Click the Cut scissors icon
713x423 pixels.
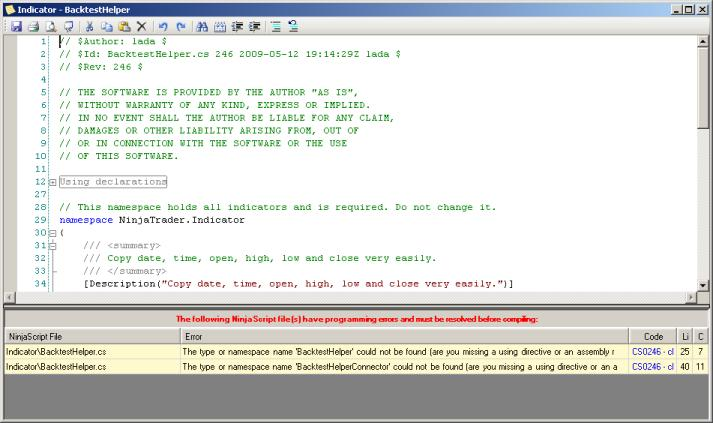(x=89, y=26)
